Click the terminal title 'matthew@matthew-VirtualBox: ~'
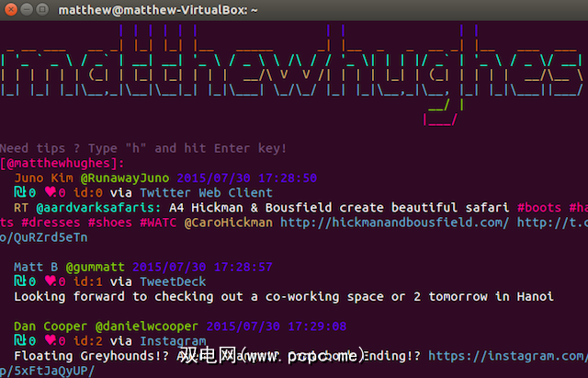Screen dimensions: 588x378 tap(158, 10)
